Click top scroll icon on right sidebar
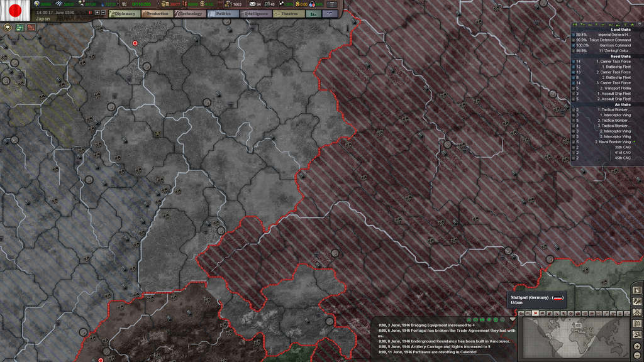 (637, 290)
